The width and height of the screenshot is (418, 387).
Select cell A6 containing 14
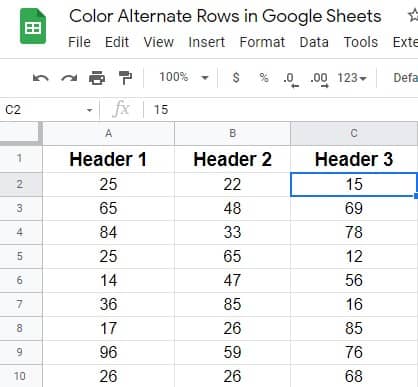108,280
